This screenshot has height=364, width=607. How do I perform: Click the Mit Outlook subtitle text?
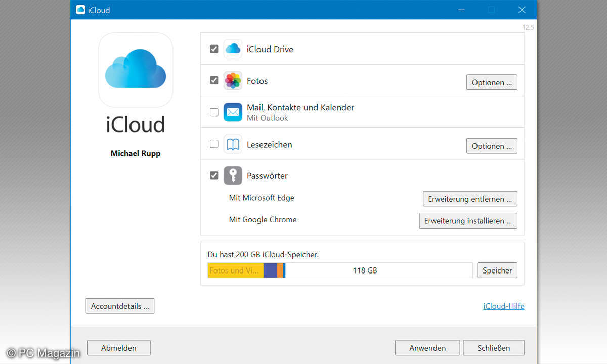click(x=268, y=118)
